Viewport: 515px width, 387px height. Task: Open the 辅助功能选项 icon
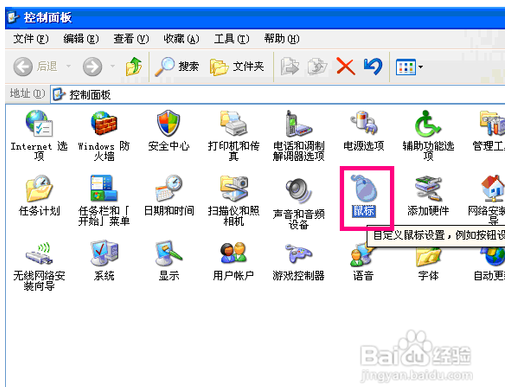click(x=428, y=124)
